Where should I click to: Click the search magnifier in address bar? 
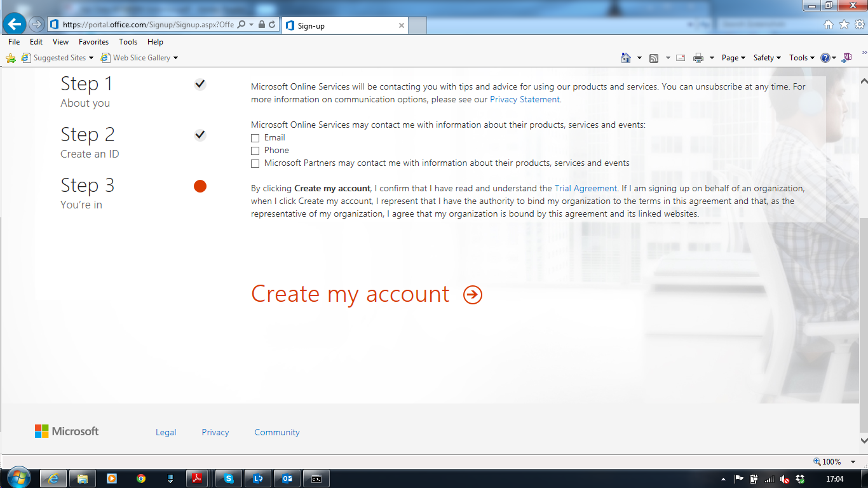[x=241, y=25]
